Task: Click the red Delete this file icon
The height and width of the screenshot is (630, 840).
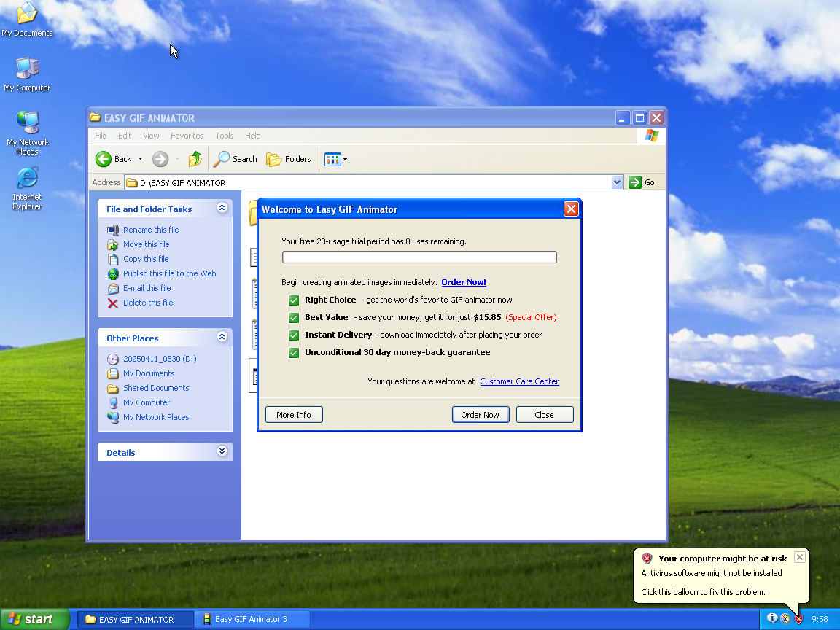Action: (x=112, y=303)
